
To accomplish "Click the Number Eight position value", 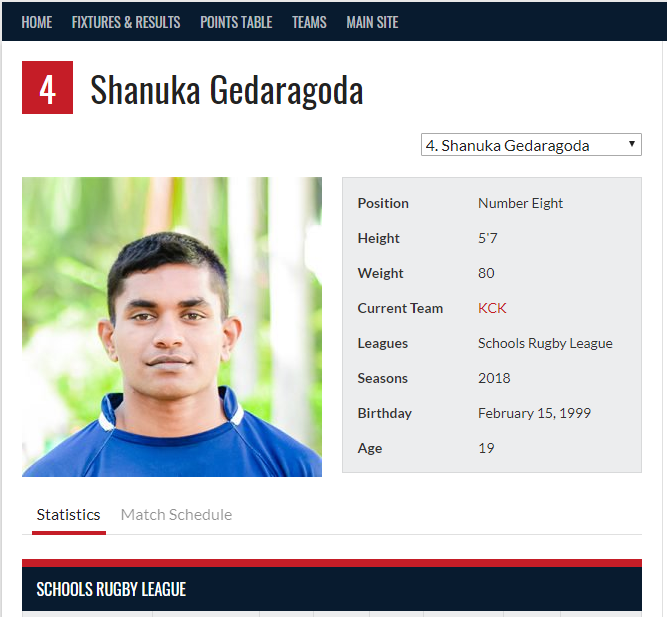I will coord(520,203).
